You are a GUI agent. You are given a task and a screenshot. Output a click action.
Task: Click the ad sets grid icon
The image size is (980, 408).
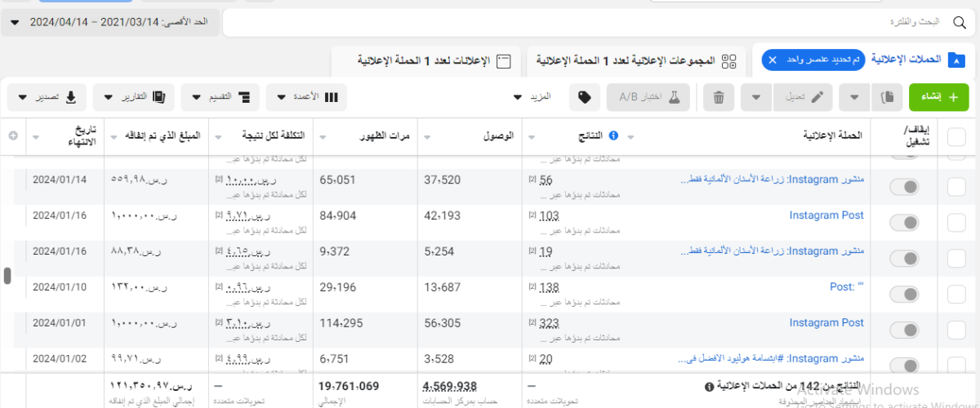(x=729, y=60)
